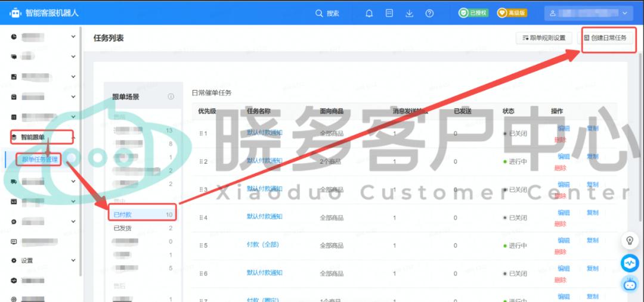Image resolution: width=644 pixels, height=302 pixels.
Task: Open 默认付款通知 in priority 1 row
Action: point(265,133)
